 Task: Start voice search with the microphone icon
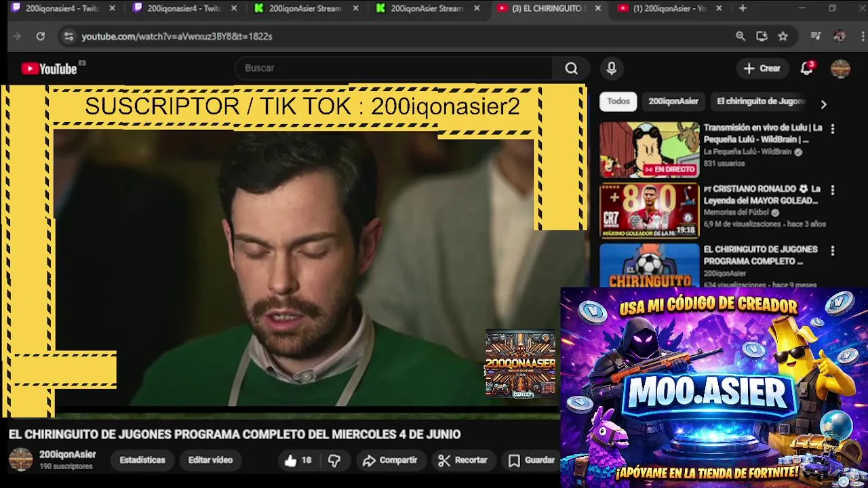click(612, 68)
